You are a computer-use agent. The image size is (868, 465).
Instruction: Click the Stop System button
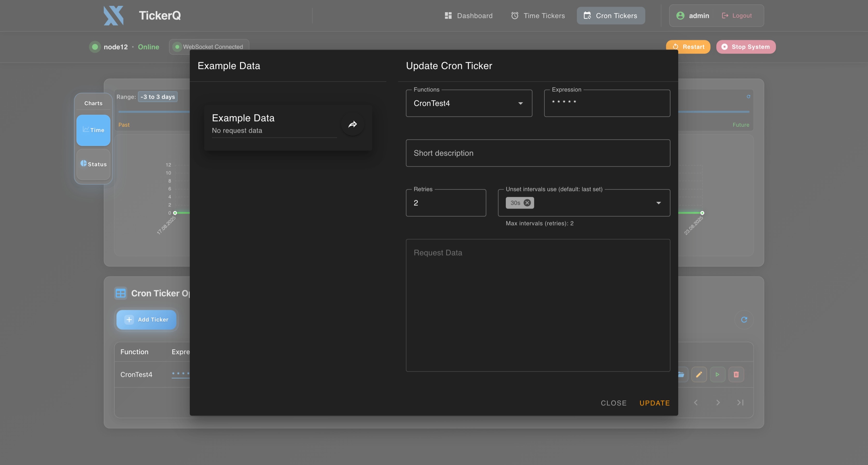tap(746, 47)
